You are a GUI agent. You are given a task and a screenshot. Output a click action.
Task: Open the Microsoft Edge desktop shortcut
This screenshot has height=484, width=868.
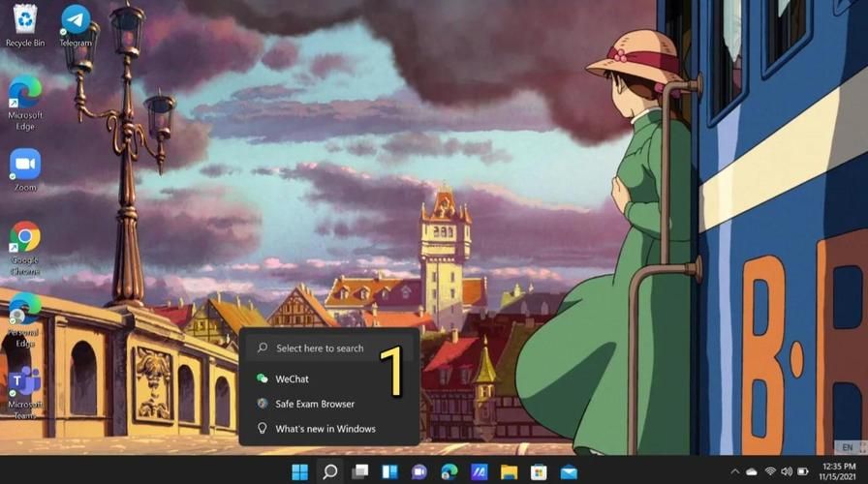(x=25, y=103)
